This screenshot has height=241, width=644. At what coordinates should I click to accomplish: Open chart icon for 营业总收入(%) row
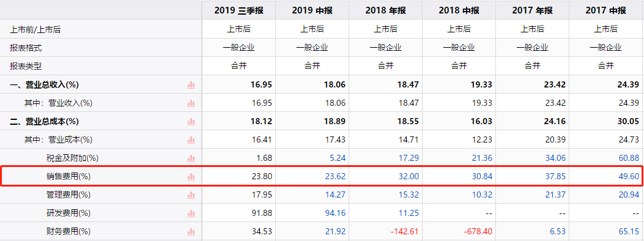[x=191, y=85]
